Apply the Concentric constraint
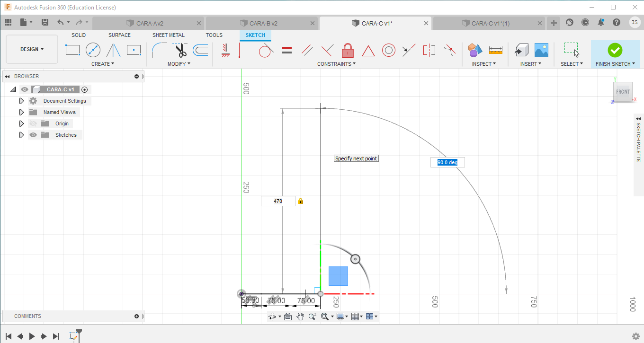The height and width of the screenshot is (343, 644). point(389,50)
